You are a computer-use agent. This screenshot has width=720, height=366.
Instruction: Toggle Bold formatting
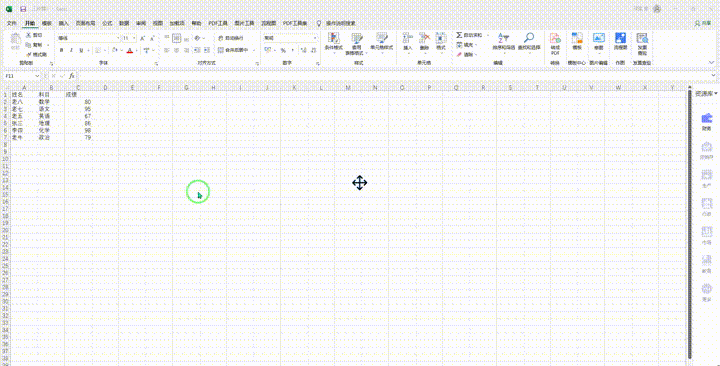tap(62, 50)
